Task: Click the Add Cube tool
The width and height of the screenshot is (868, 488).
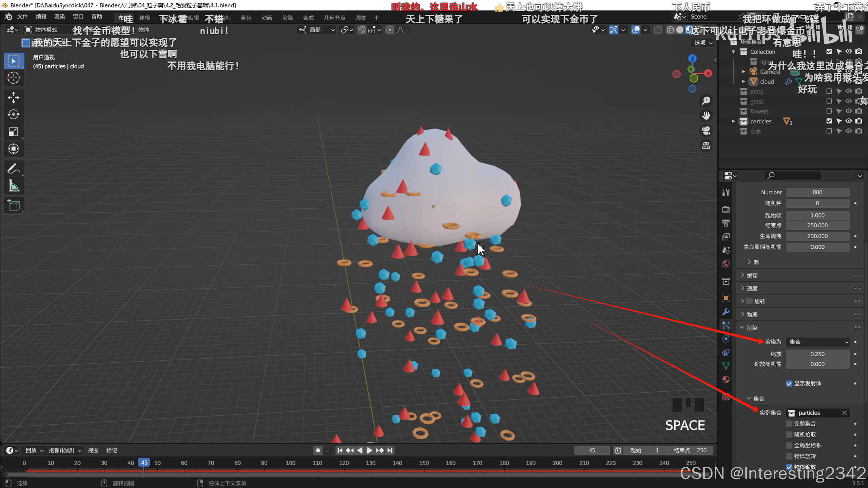Action: 14,205
